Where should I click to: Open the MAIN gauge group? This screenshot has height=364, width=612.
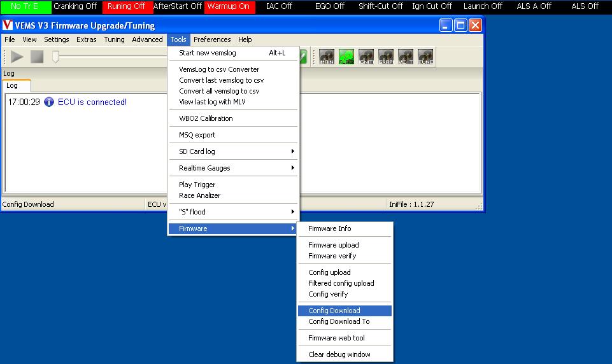click(x=327, y=57)
